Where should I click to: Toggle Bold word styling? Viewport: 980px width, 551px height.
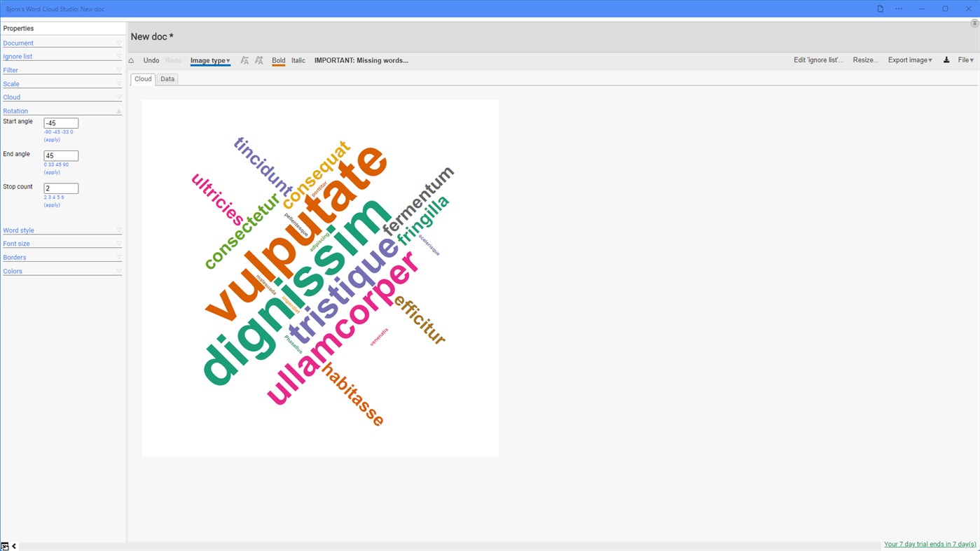point(278,60)
